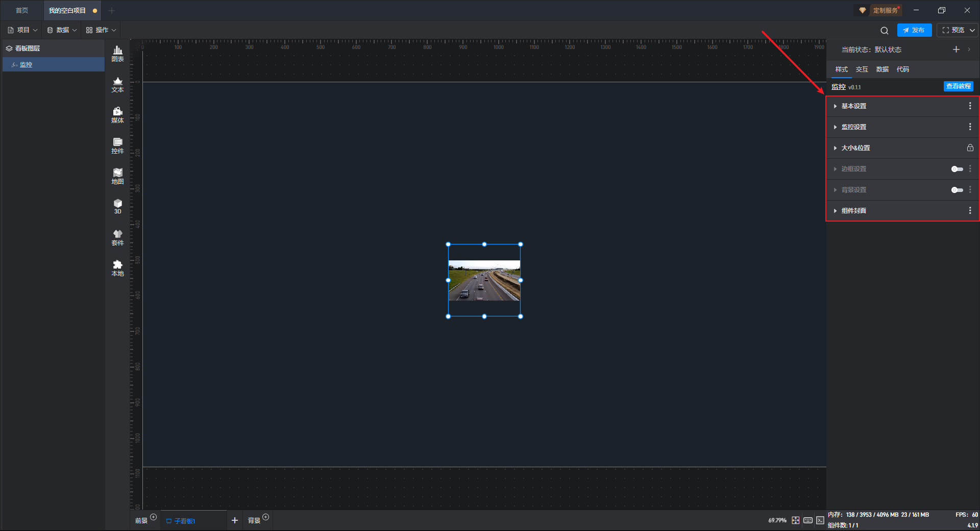Open 基本设置 more options menu
The height and width of the screenshot is (531, 980).
(x=970, y=106)
